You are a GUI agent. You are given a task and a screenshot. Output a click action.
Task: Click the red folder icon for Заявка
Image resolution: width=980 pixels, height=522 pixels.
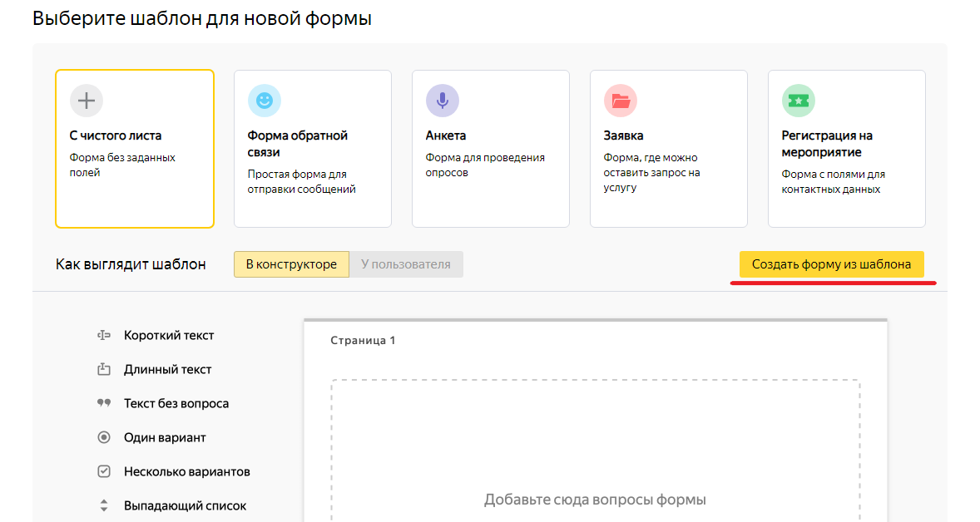(621, 101)
